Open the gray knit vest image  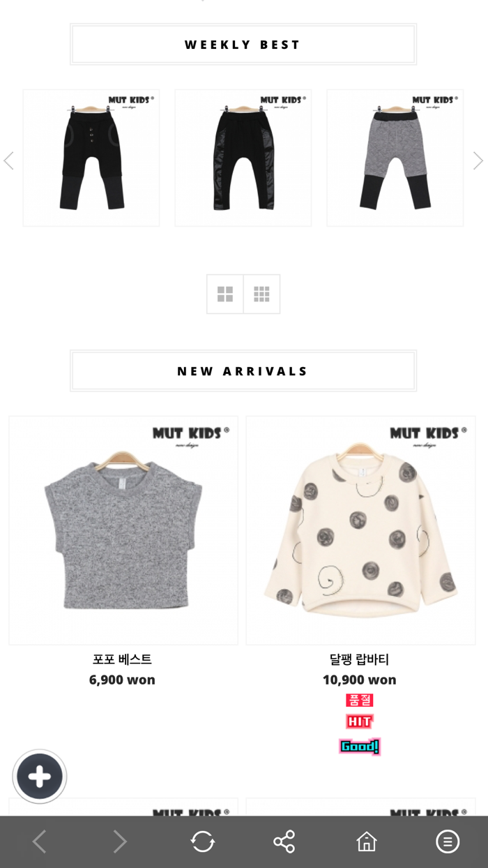click(x=123, y=530)
